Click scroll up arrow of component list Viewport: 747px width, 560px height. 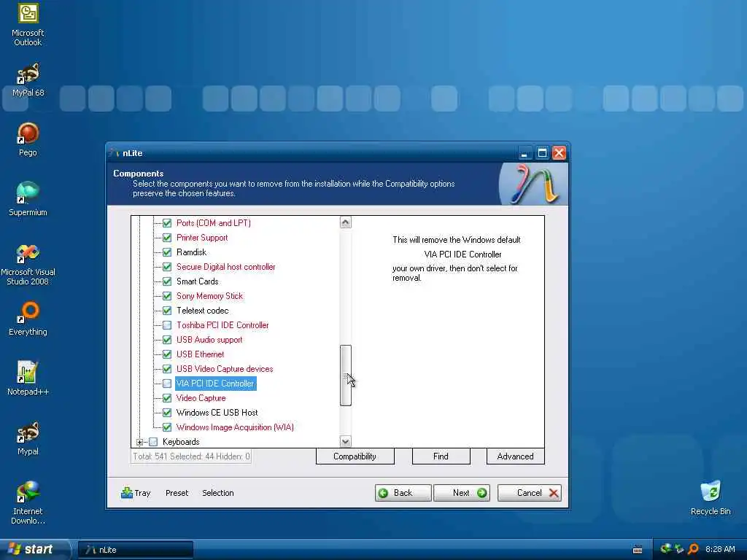[x=345, y=222]
